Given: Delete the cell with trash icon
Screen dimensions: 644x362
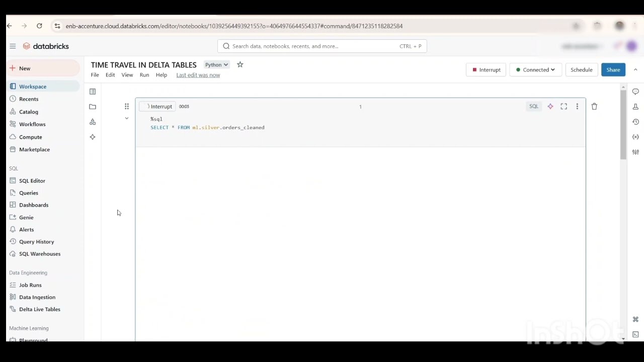Looking at the screenshot, I should point(594,106).
